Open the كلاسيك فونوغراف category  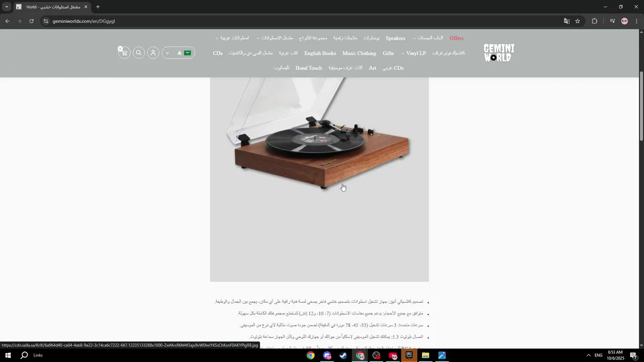click(x=448, y=53)
